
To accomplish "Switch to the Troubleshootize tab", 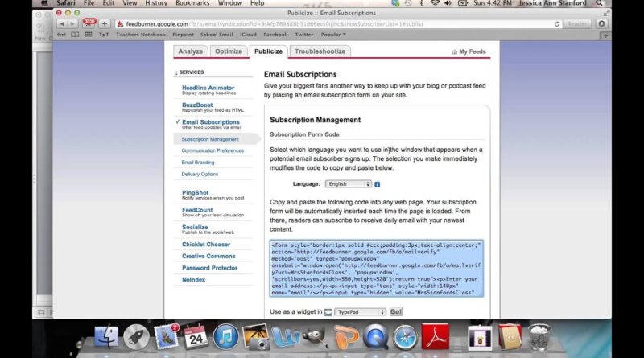I will coord(320,51).
